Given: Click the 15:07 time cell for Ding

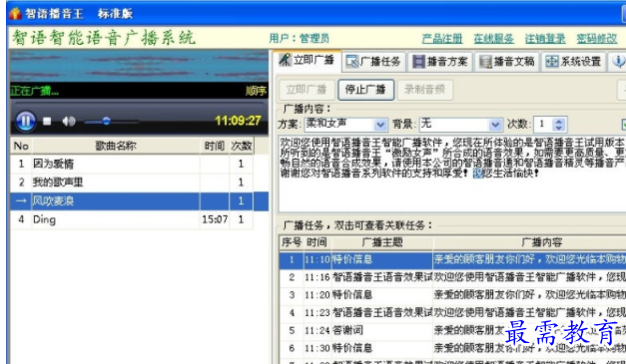Looking at the screenshot, I should pyautogui.click(x=215, y=219).
